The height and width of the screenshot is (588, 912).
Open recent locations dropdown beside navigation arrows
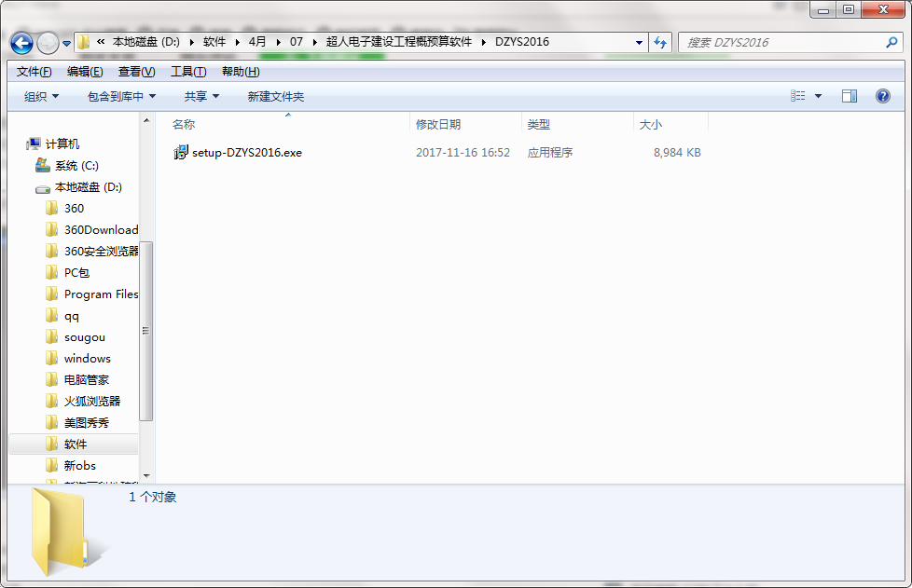click(x=66, y=44)
